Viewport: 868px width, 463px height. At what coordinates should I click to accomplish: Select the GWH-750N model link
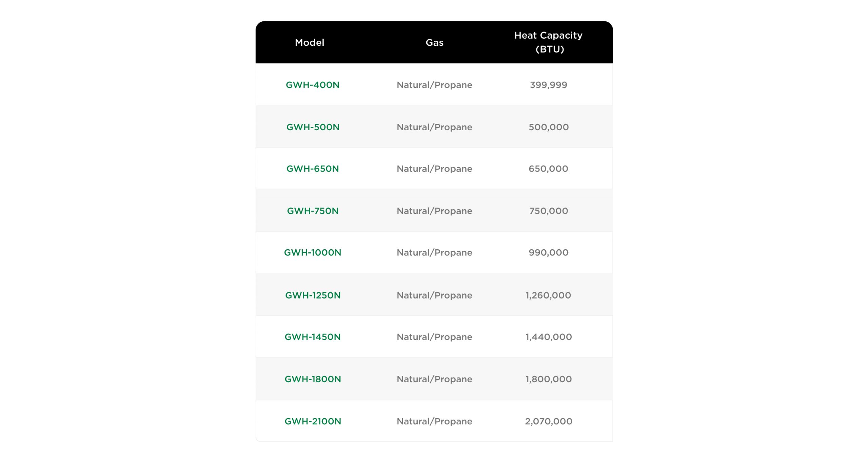[312, 211]
